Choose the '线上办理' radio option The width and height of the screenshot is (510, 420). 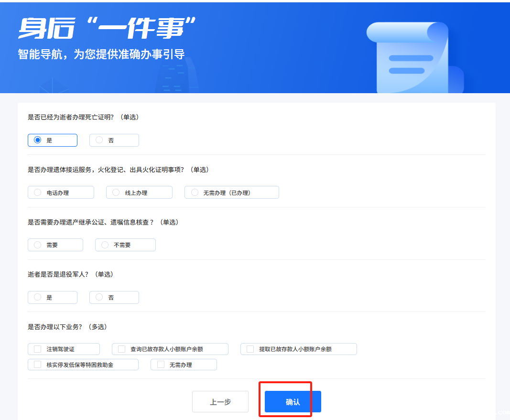pos(116,193)
